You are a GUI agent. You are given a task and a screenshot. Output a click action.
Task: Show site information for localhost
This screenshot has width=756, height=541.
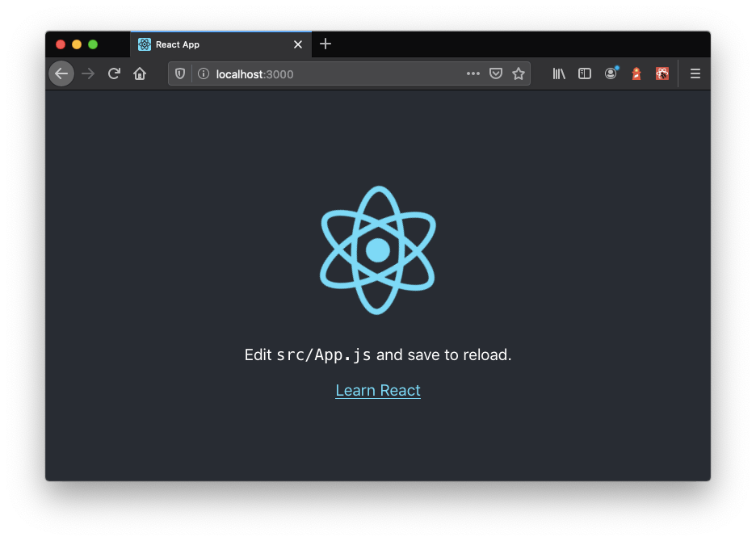204,73
